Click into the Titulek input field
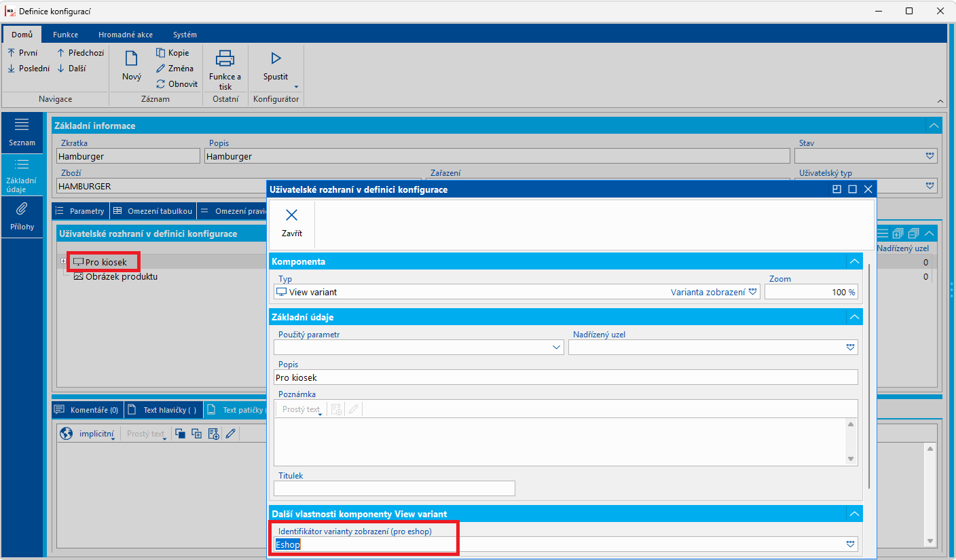This screenshot has width=956, height=560. [x=394, y=488]
